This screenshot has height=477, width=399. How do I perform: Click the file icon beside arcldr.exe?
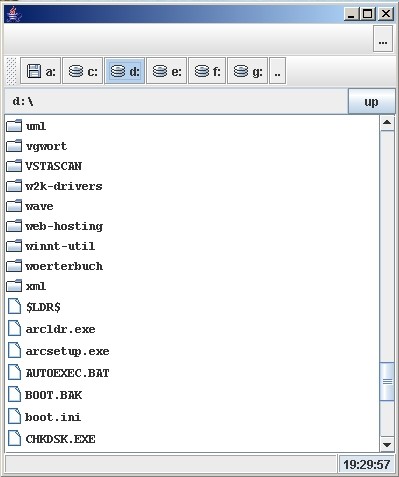coord(14,329)
